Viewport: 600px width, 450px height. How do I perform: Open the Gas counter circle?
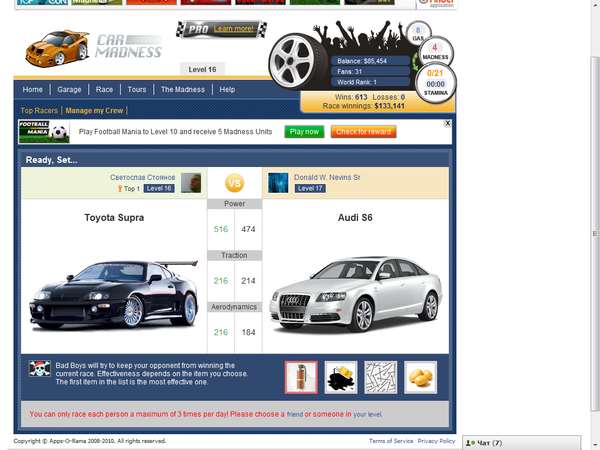click(x=418, y=34)
